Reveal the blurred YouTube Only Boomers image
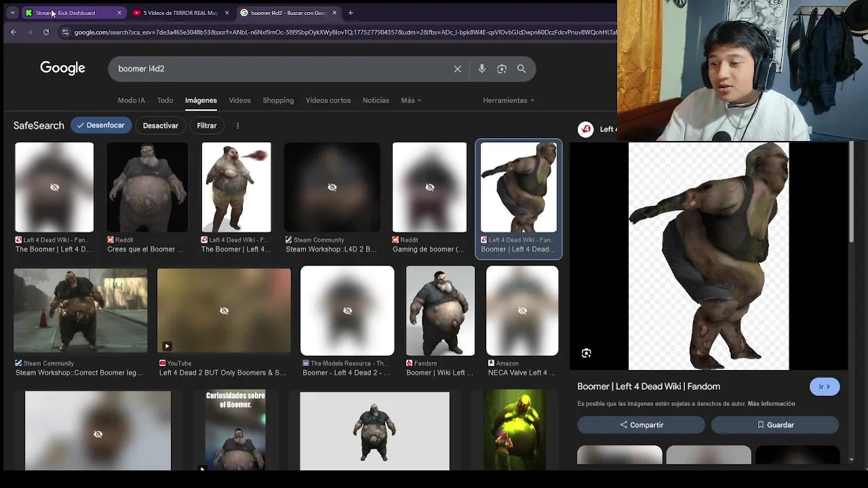This screenshot has height=488, width=868. [224, 310]
